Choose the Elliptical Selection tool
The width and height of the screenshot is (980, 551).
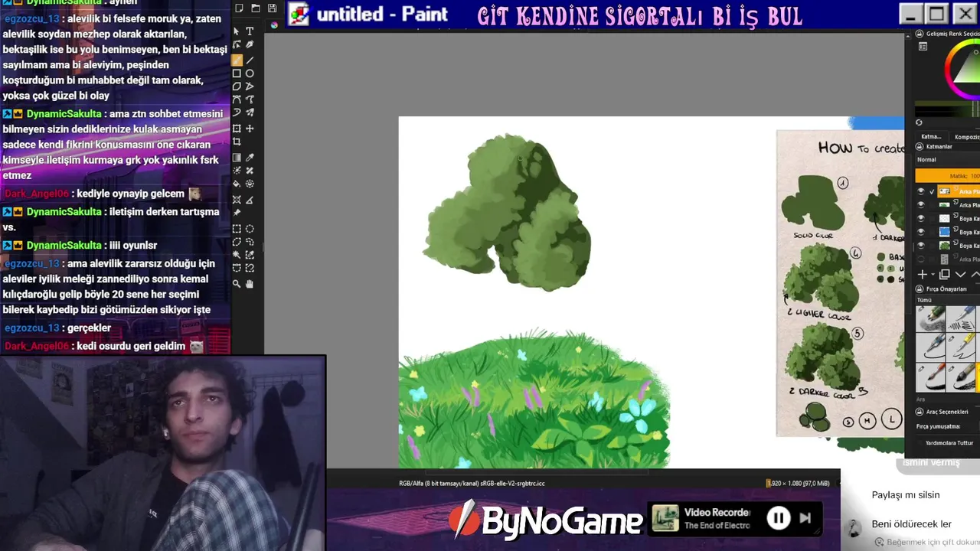tap(250, 229)
